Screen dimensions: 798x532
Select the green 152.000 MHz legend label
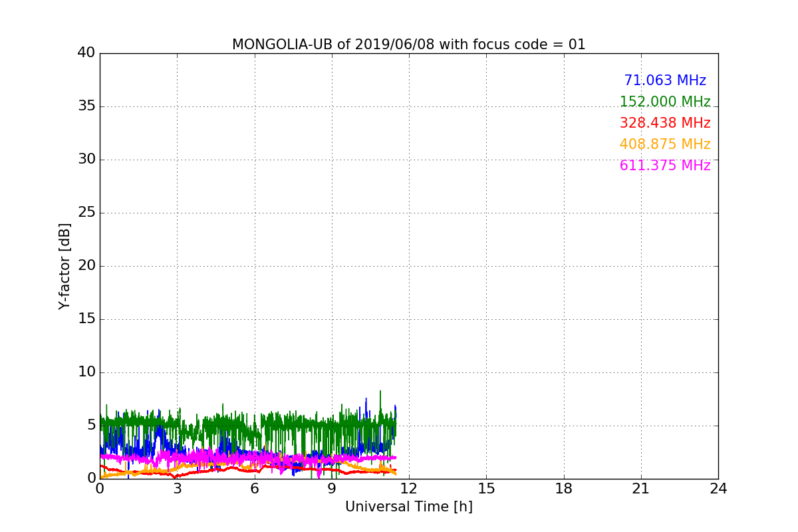click(x=664, y=102)
